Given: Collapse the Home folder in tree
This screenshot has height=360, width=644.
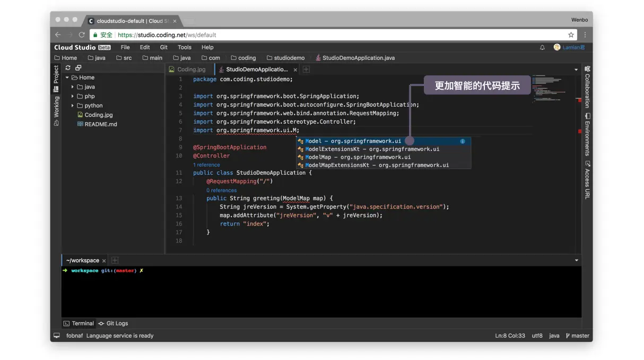Looking at the screenshot, I should click(x=67, y=78).
